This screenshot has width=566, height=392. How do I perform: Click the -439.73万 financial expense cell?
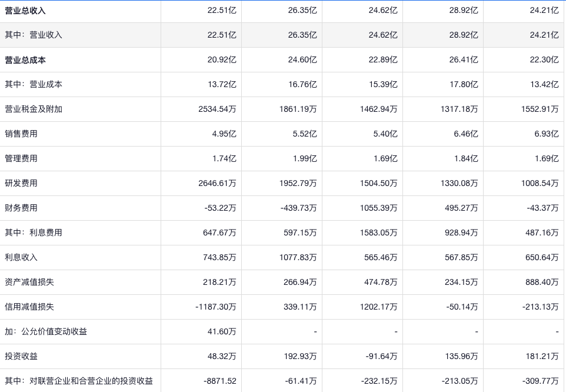coord(298,208)
